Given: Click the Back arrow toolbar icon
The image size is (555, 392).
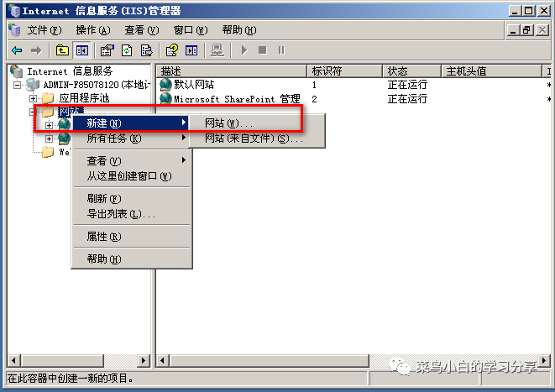Looking at the screenshot, I should tap(17, 50).
